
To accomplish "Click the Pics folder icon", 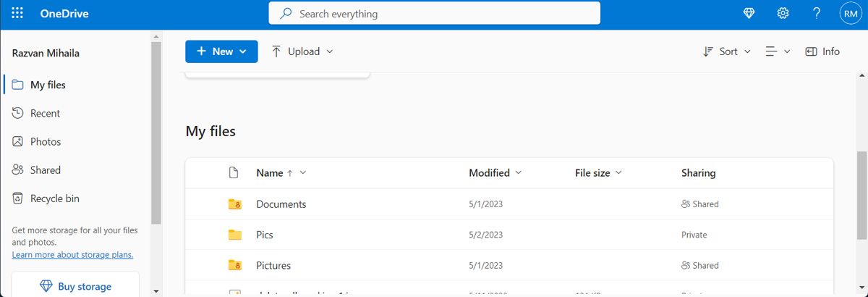I will point(234,235).
